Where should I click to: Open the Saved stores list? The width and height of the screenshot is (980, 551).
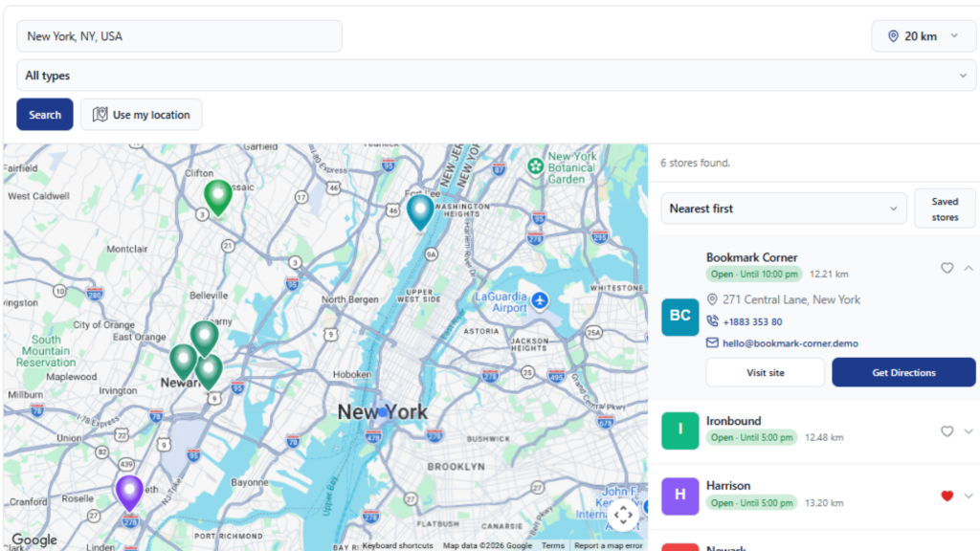[945, 209]
